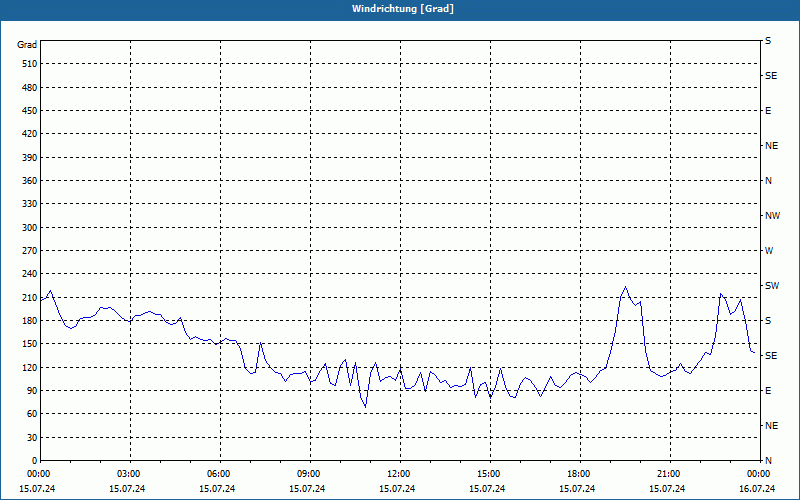Click the 03:00 time label

click(x=130, y=474)
